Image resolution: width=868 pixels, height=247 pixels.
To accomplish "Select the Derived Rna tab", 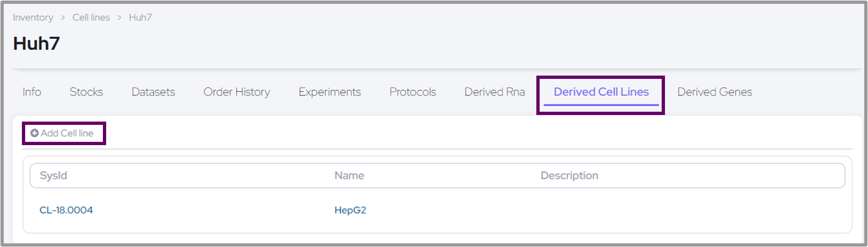I will 494,92.
